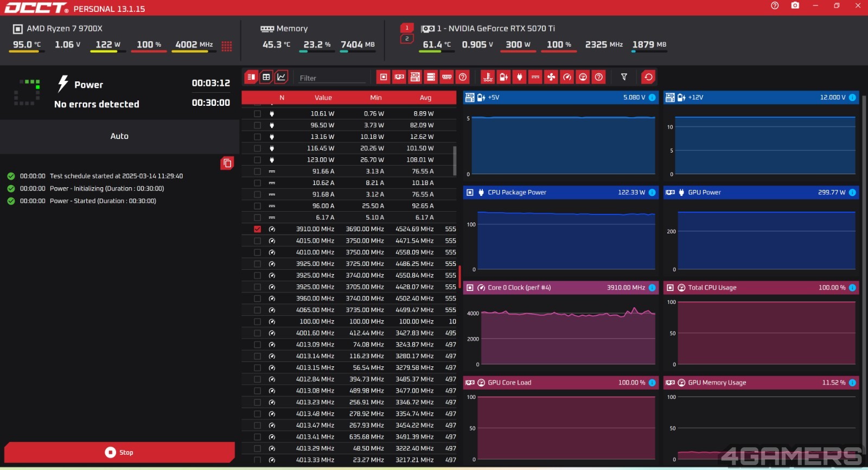868x470 pixels.
Task: Toggle storage sensors filter icon
Action: coord(431,77)
